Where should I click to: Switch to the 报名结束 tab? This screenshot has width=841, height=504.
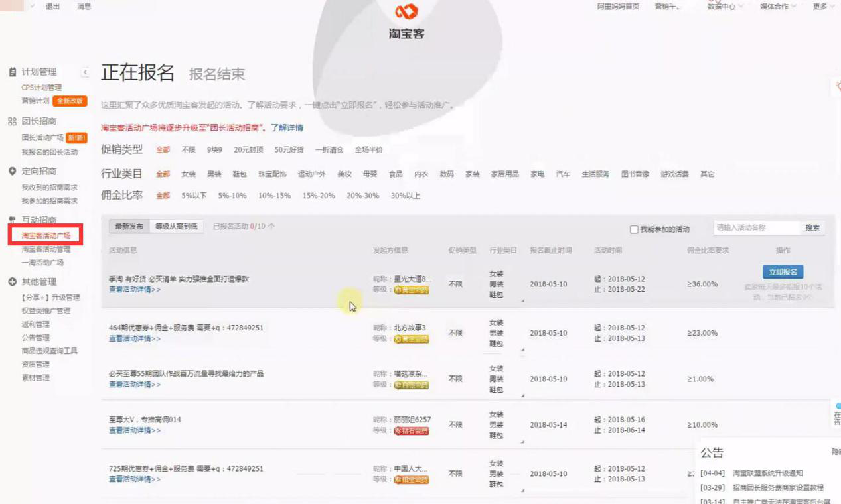point(217,74)
